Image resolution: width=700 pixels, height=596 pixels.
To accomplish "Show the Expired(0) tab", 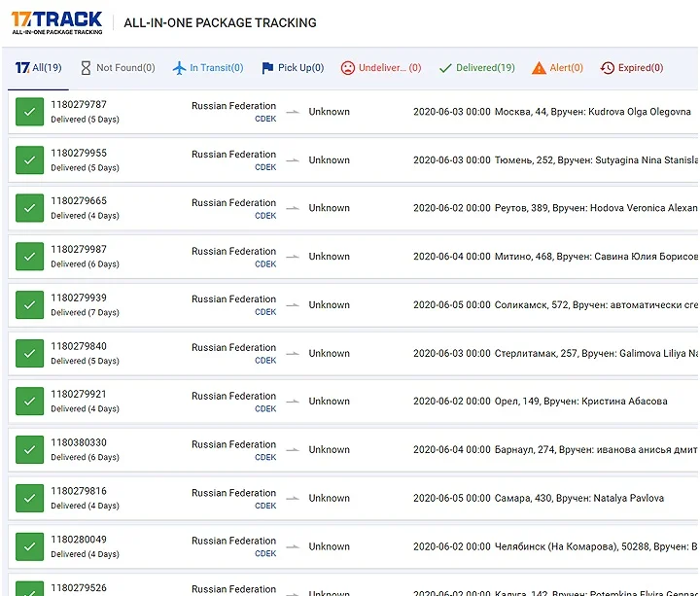I will tap(632, 68).
